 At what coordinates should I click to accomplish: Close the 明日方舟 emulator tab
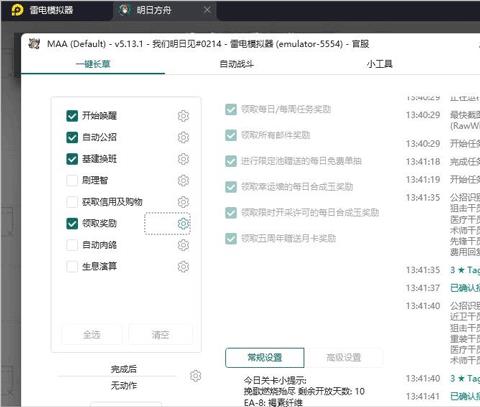(207, 10)
